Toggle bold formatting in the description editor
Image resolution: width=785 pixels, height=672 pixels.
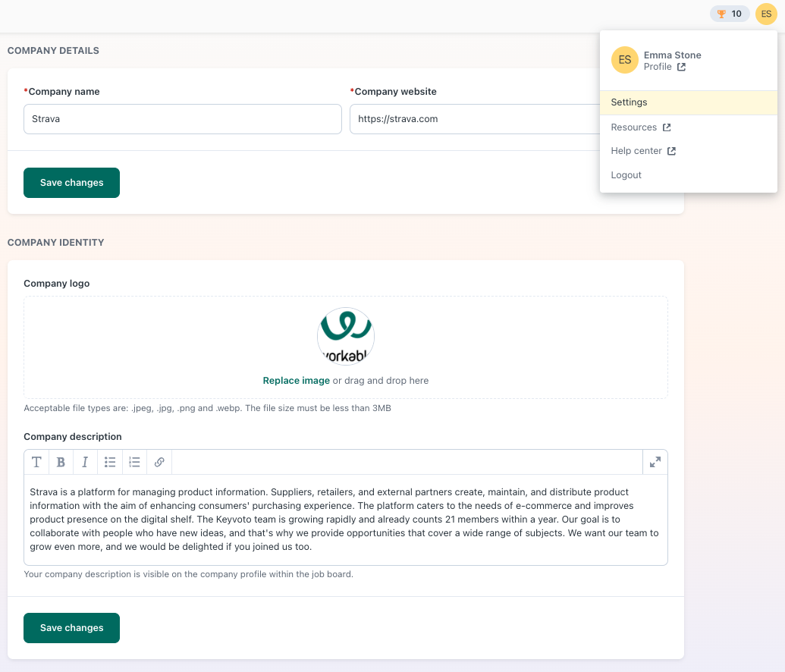[61, 461]
